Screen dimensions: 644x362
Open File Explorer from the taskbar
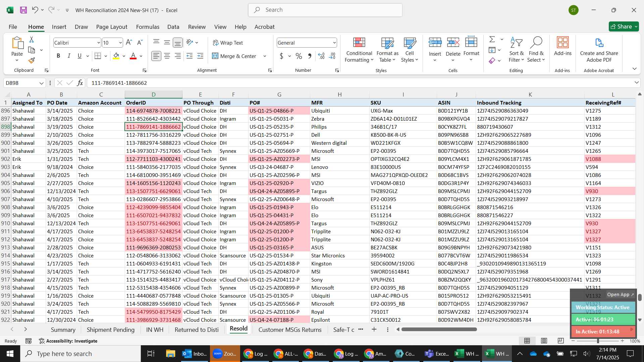tap(170, 354)
